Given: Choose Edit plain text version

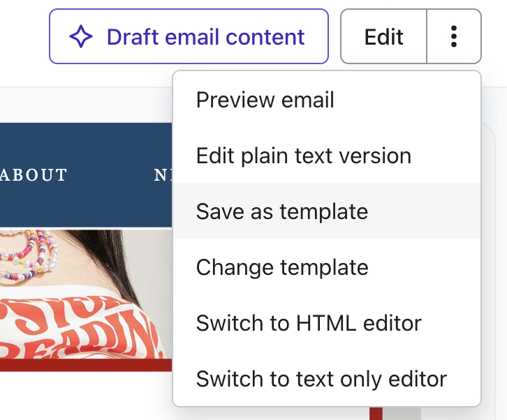Looking at the screenshot, I should click(303, 156).
